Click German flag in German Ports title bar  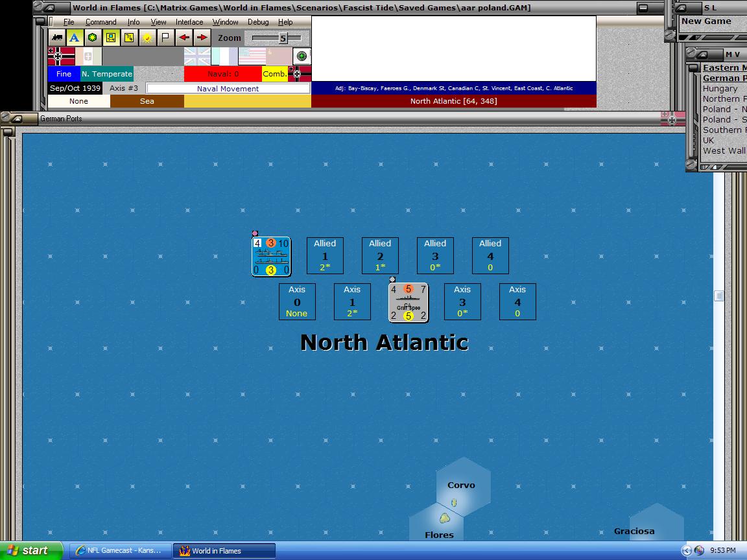pos(672,119)
